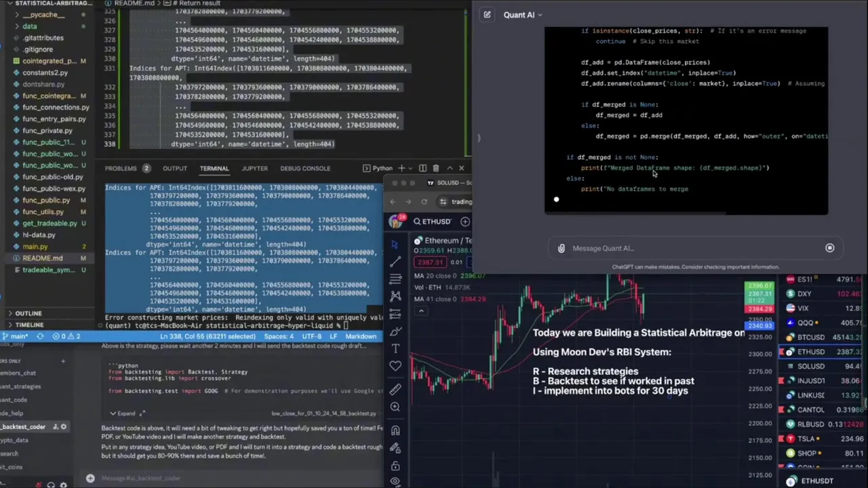
Task: Open the _backtest_coder channel settings gear
Action: (x=64, y=427)
